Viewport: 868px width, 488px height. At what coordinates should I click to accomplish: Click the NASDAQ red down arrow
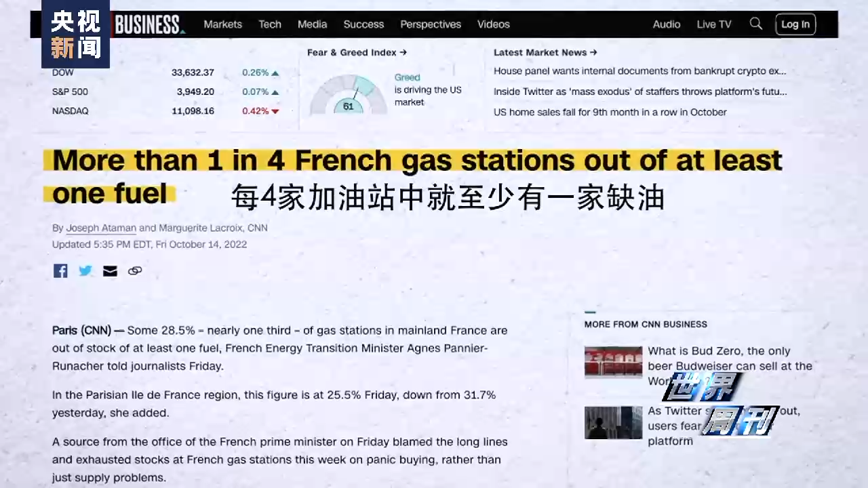click(275, 111)
